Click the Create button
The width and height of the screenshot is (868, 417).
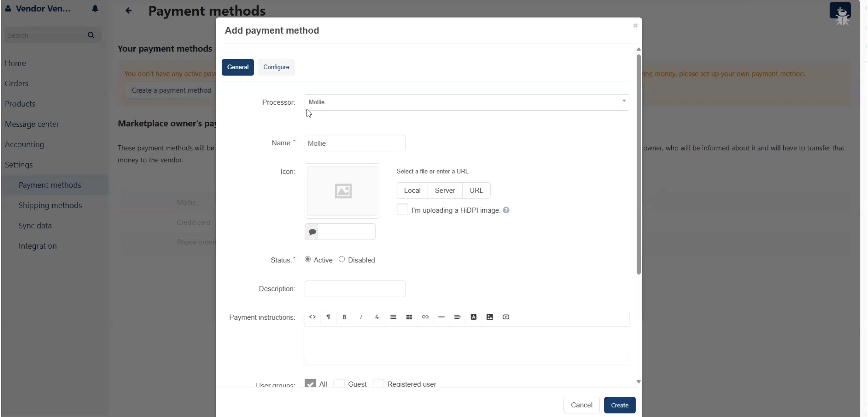coord(619,405)
